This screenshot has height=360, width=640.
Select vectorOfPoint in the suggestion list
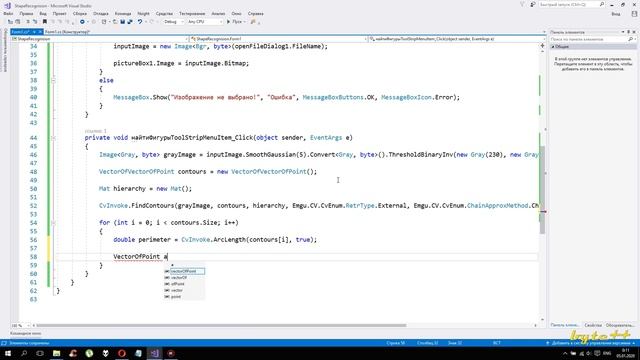(x=184, y=271)
